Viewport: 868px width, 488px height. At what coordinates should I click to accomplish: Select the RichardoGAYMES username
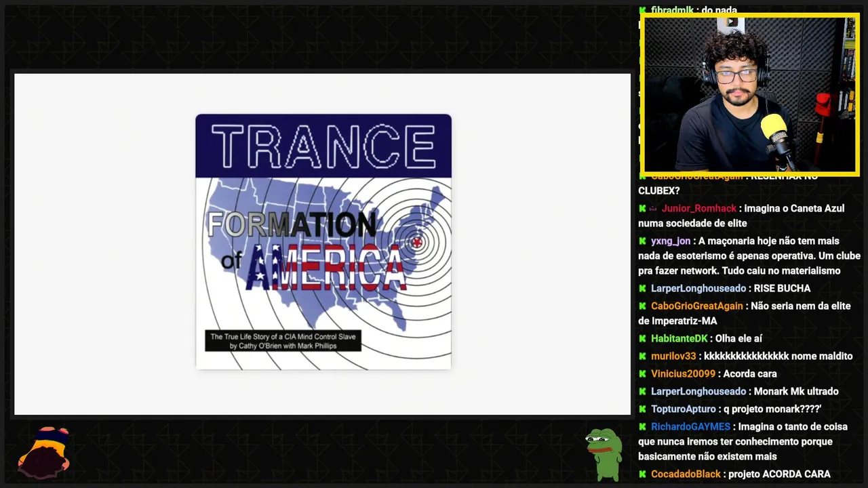[x=690, y=426]
